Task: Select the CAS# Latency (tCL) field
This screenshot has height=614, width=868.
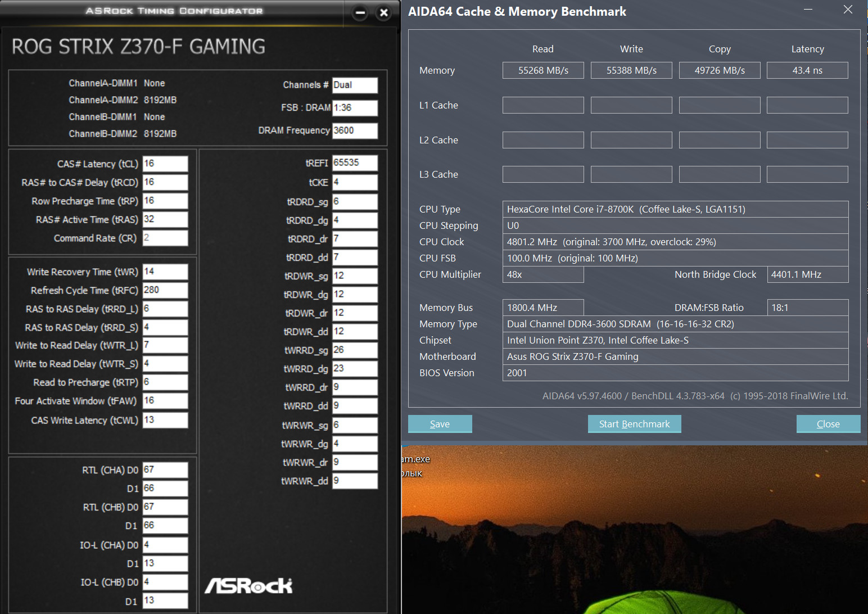Action: point(165,164)
